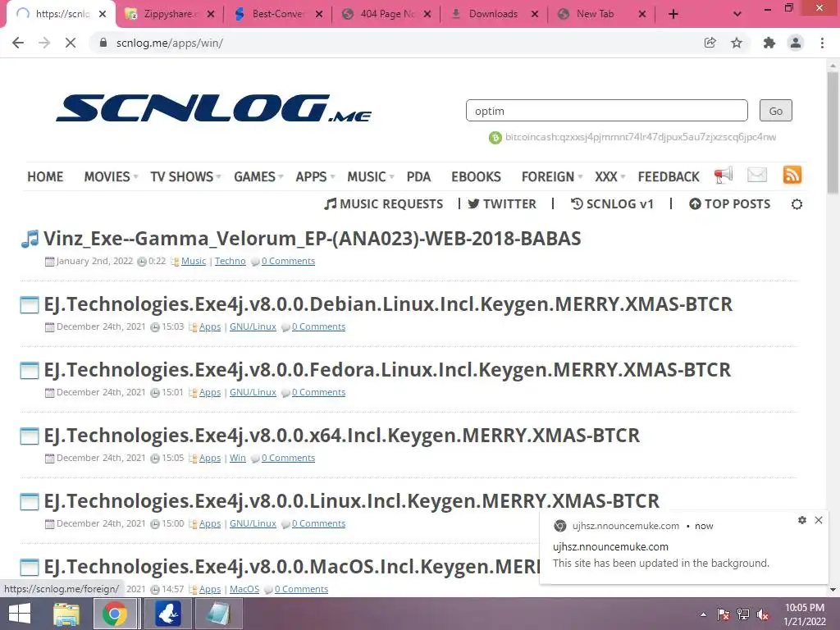The image size is (840, 630).
Task: Open PDA menu item
Action: [418, 177]
